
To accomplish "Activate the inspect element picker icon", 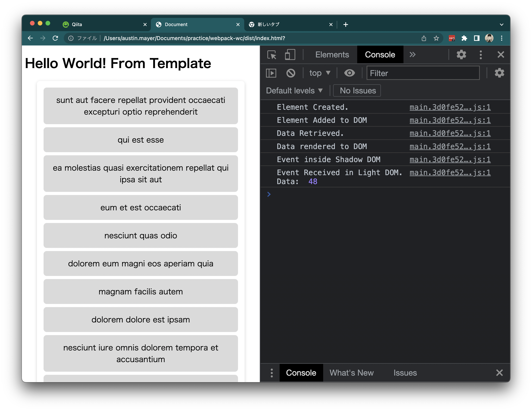I will click(x=272, y=55).
